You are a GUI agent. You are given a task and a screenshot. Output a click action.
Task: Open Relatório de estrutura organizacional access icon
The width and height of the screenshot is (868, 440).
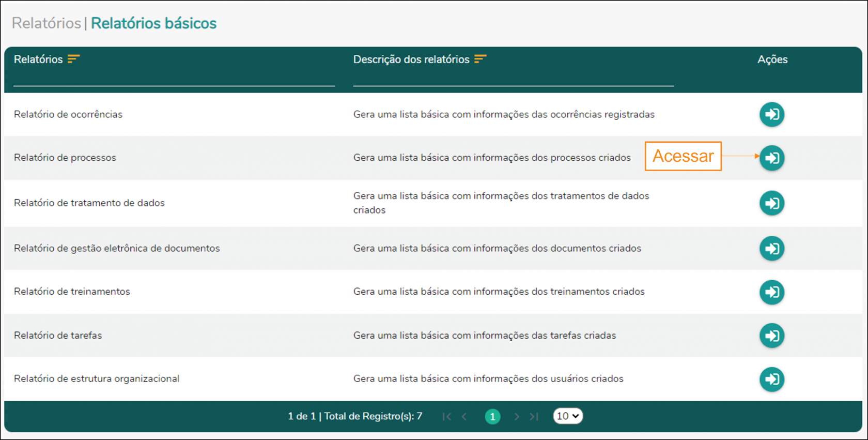772,379
